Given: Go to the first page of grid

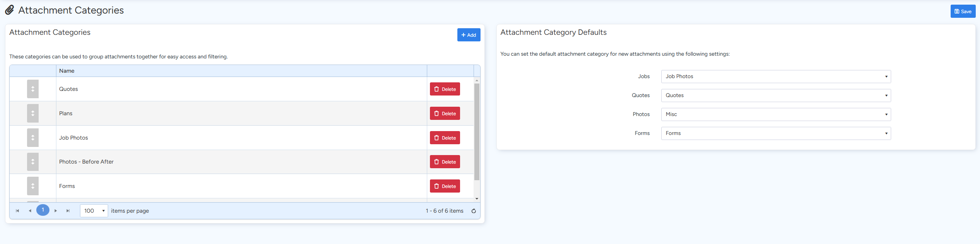Looking at the screenshot, I should coord(17,211).
